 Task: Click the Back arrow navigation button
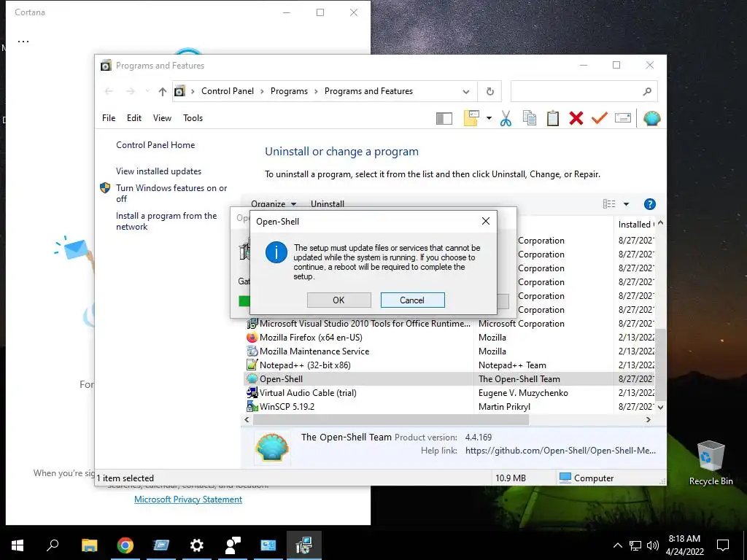[109, 91]
